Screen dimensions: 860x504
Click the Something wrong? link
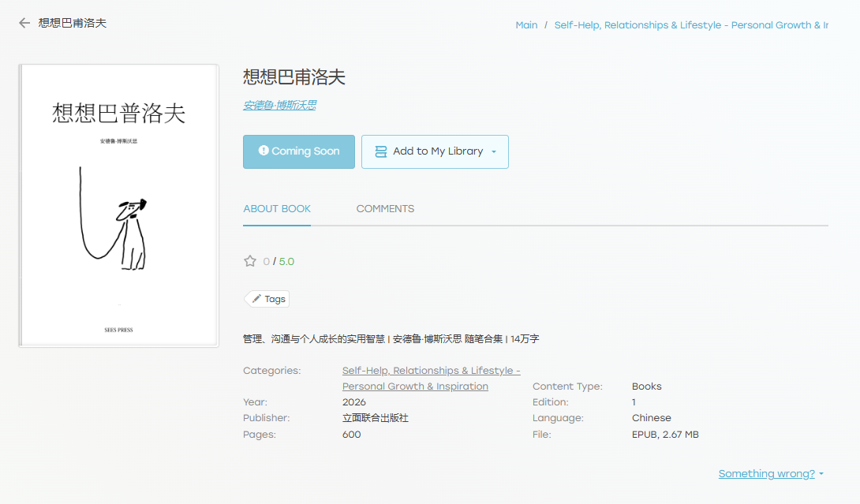(x=766, y=474)
